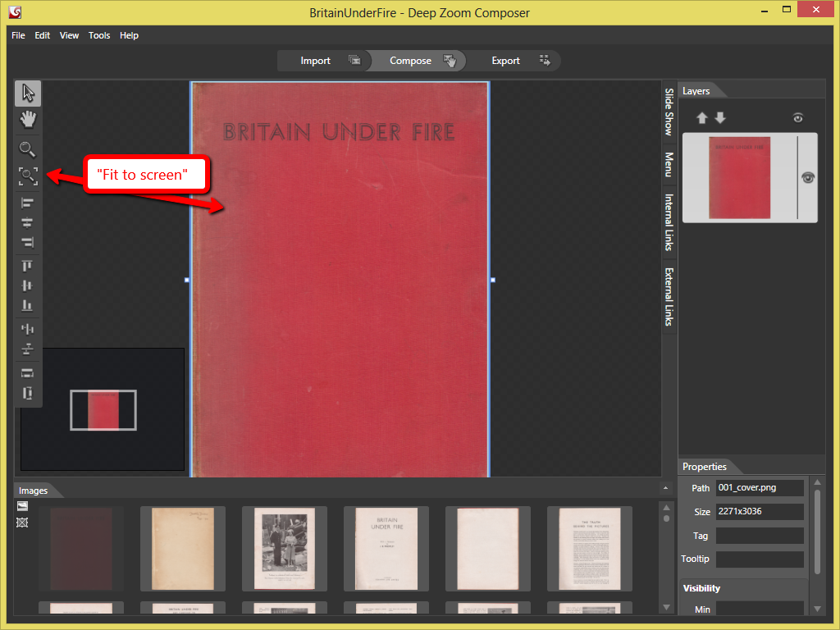
Task: Click the Deep Zoom Composer app icon
Action: point(15,11)
